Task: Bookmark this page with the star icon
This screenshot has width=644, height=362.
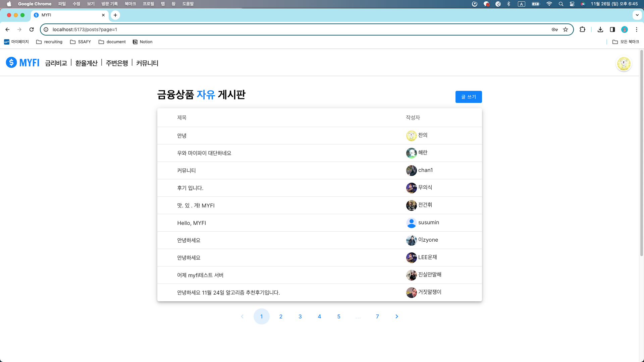Action: click(x=566, y=29)
